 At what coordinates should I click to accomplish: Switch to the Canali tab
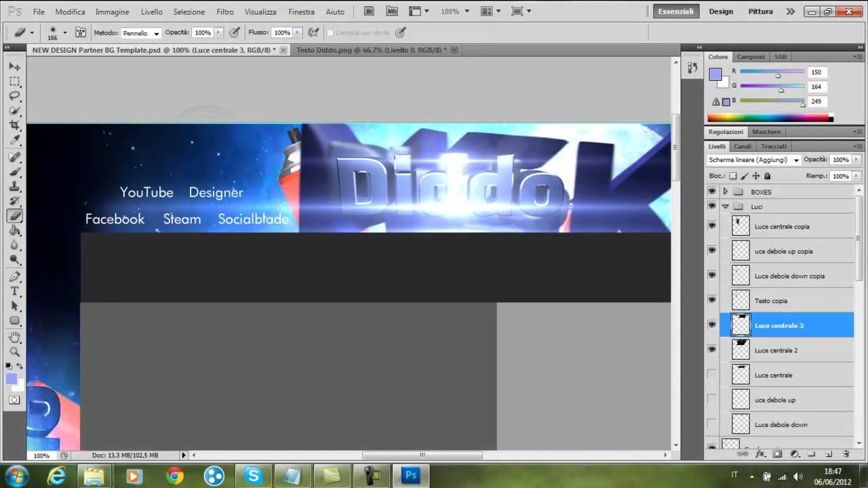743,146
